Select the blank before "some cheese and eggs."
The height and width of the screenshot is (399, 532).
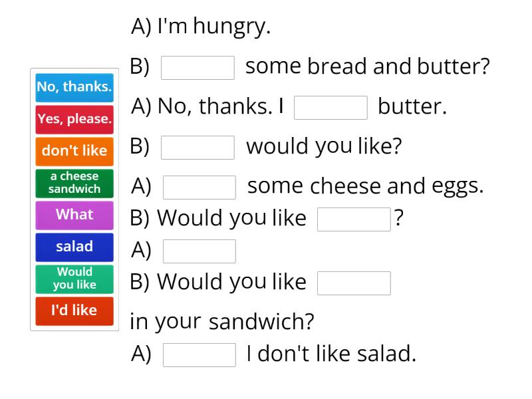(x=199, y=188)
